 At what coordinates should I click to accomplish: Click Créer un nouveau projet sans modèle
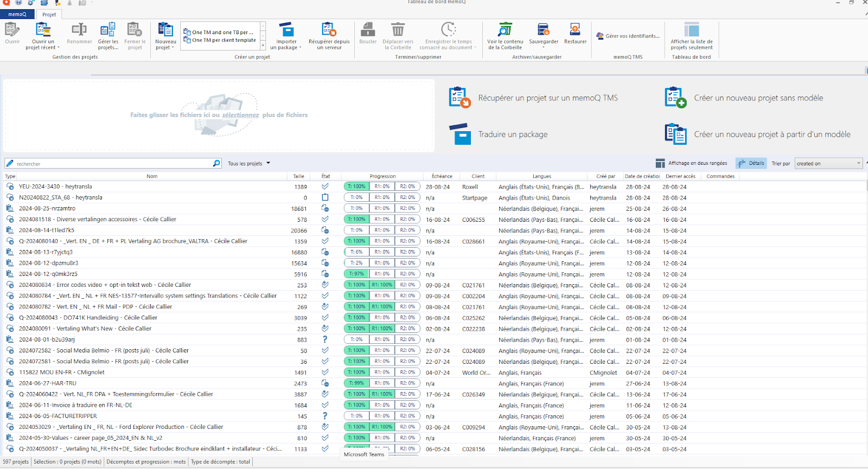(744, 98)
